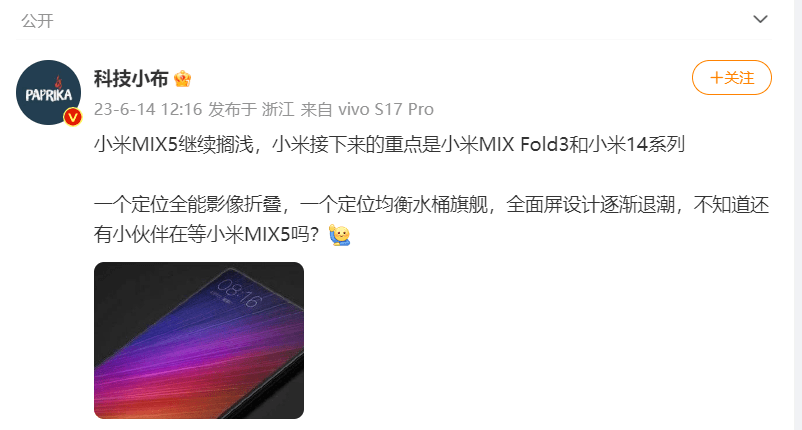Image resolution: width=802 pixels, height=430 pixels.
Task: Click the orange verified V badge
Action: (x=73, y=117)
